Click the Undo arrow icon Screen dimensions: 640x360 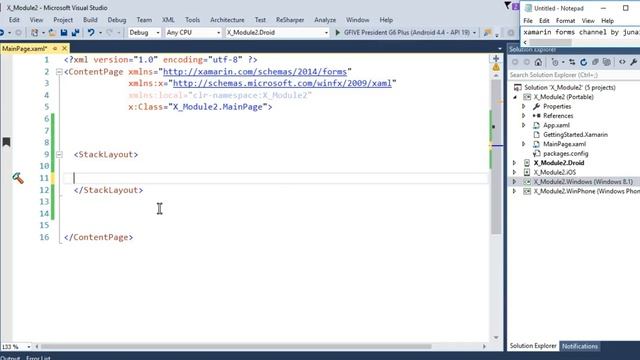click(x=91, y=33)
